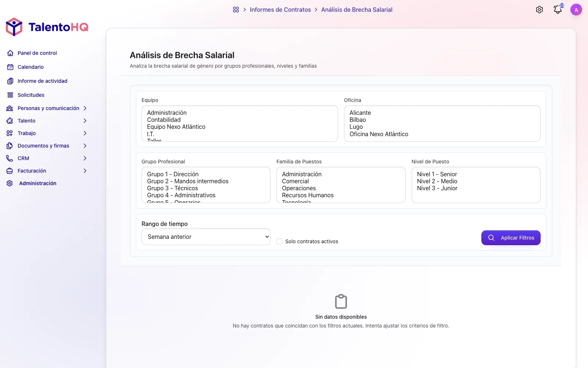Select Recursos Humanos option

point(341,195)
